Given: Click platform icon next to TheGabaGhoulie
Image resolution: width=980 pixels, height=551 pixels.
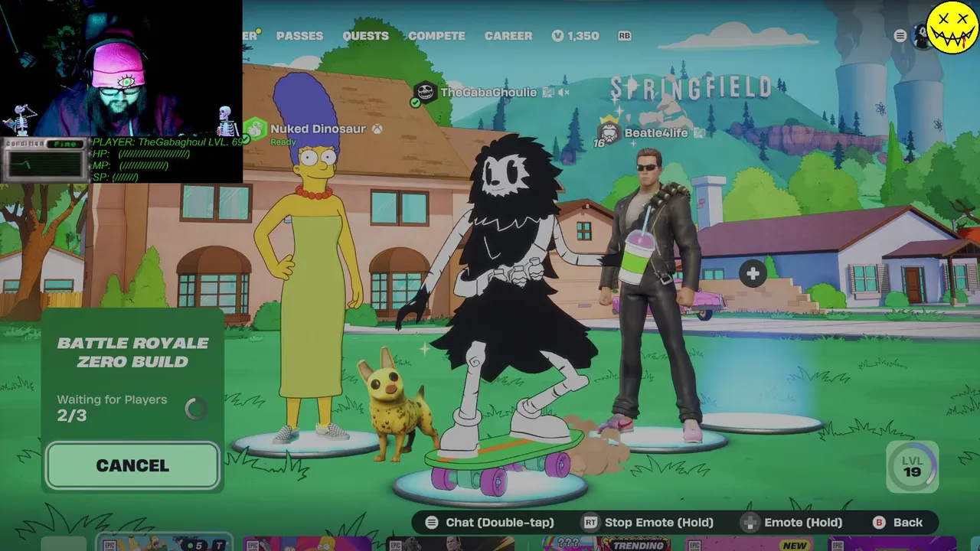Looking at the screenshot, I should coord(548,93).
